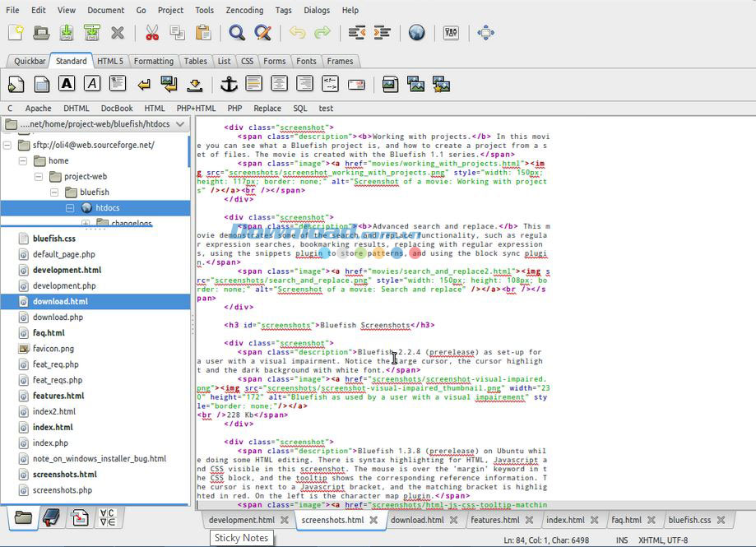
Task: Click the Preview in browser globe icon
Action: pos(416,33)
